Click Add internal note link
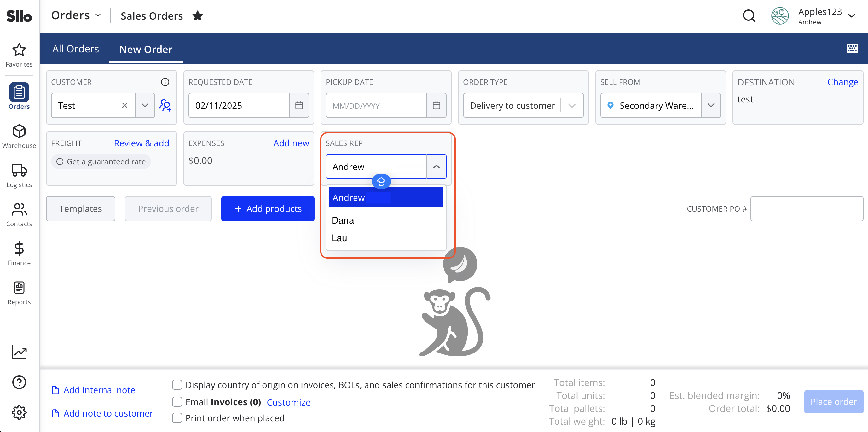Viewport: 868px width, 432px height. point(99,390)
